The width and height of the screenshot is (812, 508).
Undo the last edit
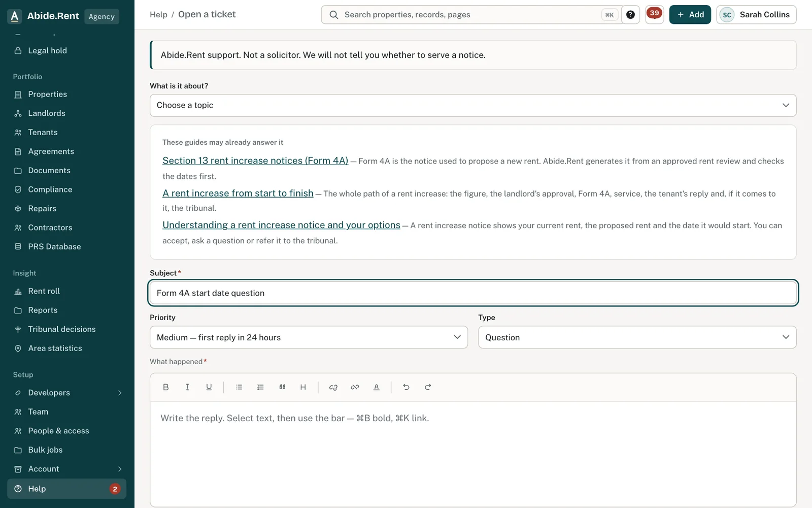tap(406, 387)
